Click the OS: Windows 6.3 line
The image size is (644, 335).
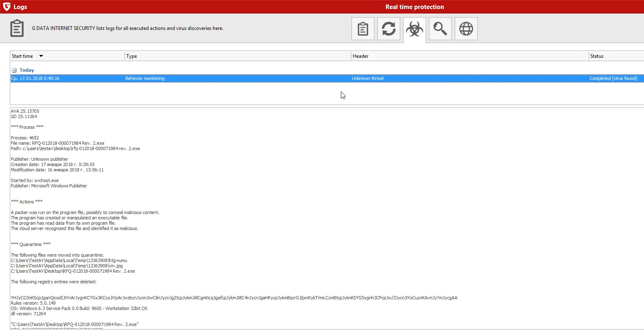(79, 308)
